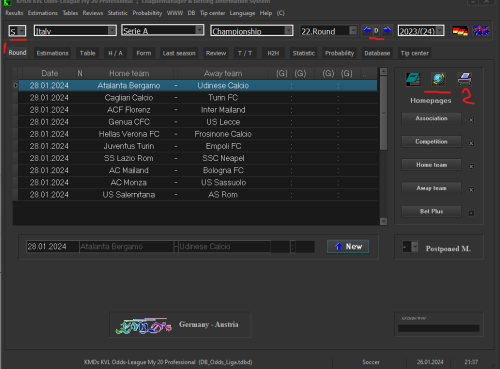
Task: Switch to the Statistic tab
Action: coord(303,53)
